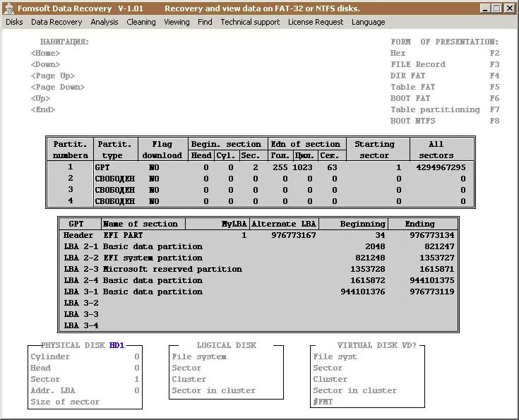Open the Cleaning menu

(x=141, y=22)
